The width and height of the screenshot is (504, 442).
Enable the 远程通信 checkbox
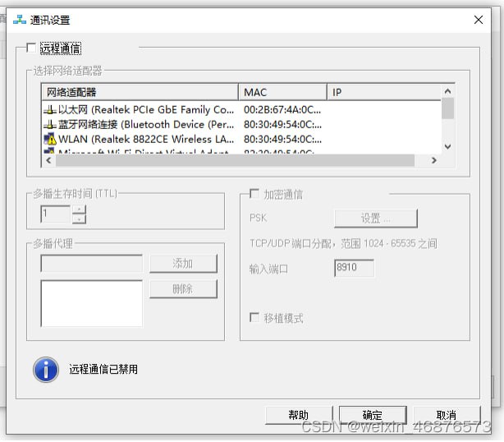point(31,48)
